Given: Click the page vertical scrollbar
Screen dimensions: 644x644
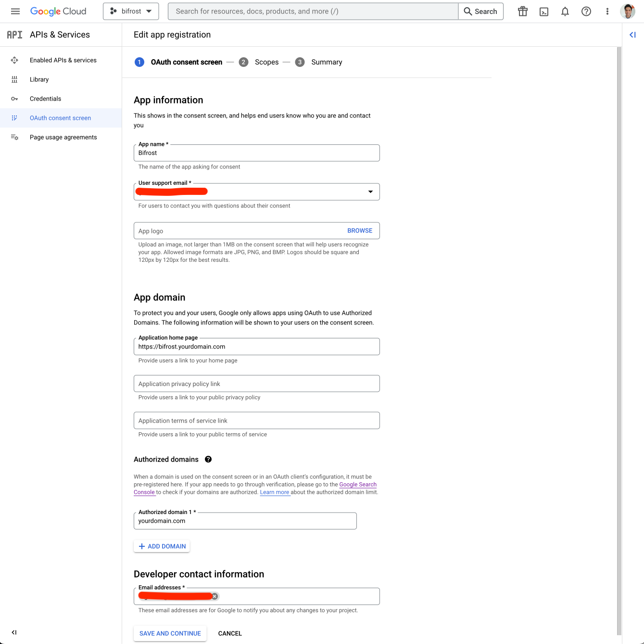Looking at the screenshot, I should [619, 341].
